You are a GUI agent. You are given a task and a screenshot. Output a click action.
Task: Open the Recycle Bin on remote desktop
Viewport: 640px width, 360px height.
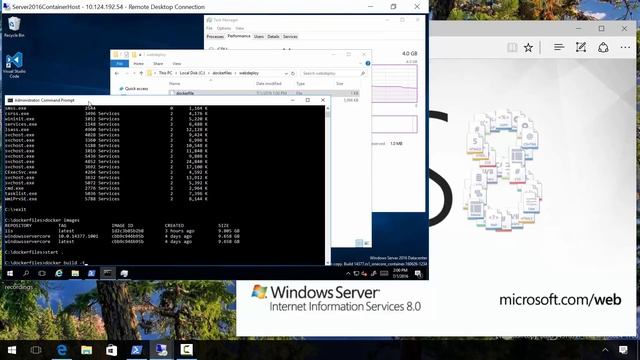(14, 27)
